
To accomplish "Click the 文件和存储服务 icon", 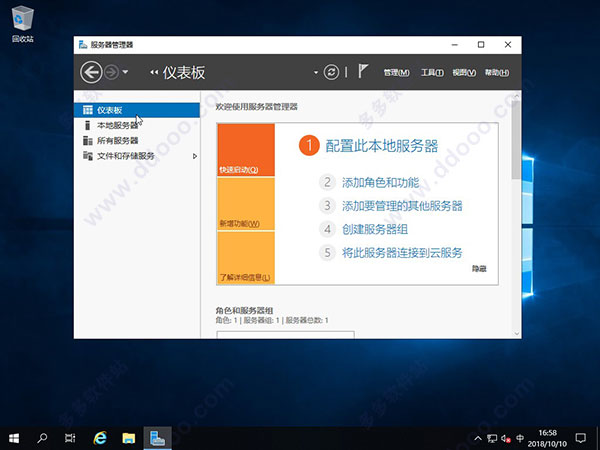I will pos(88,156).
